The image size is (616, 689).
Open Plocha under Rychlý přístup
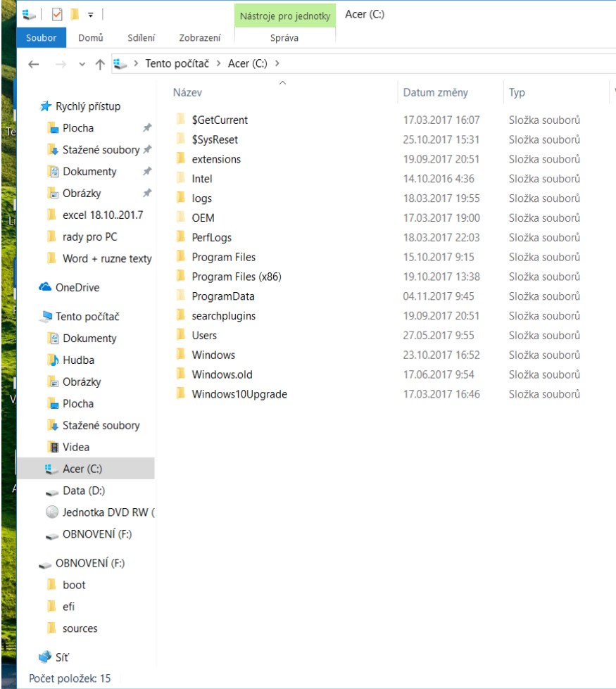(x=78, y=128)
